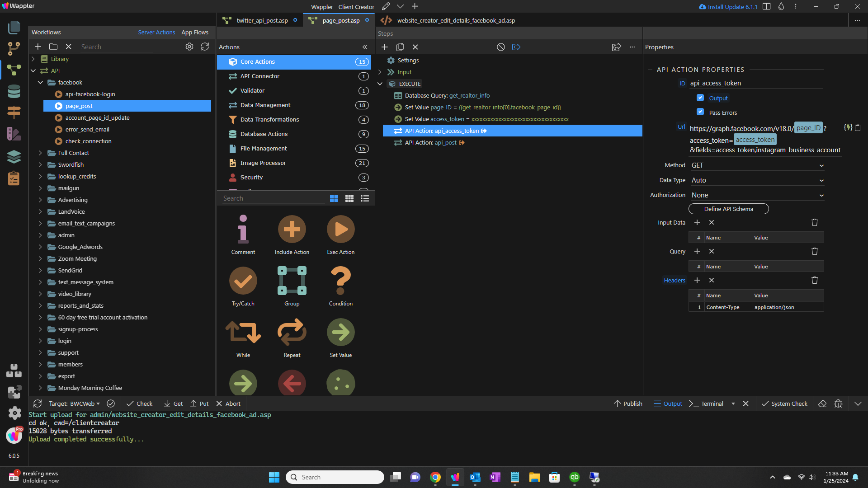Add the Group action
Screen dimensions: 868x488
[292, 286]
